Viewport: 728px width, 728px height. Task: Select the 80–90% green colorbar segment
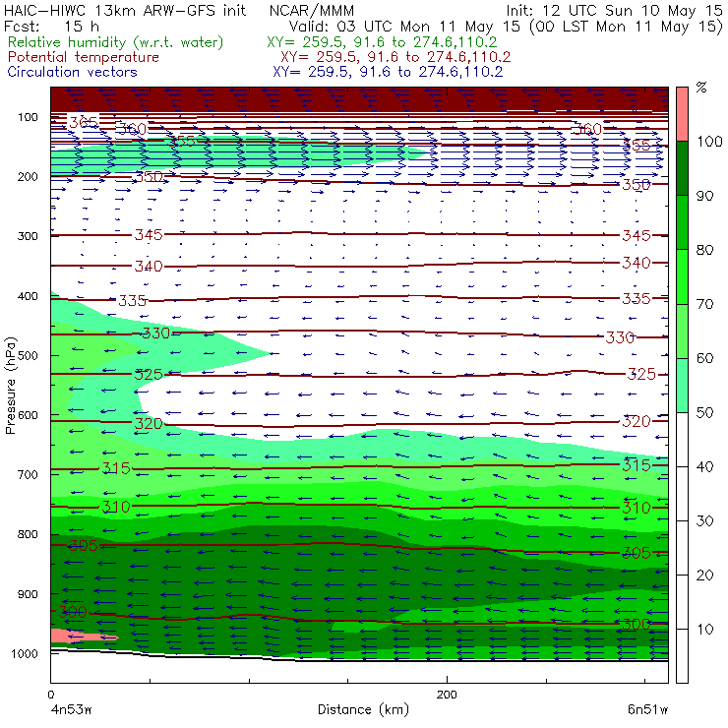click(x=682, y=222)
